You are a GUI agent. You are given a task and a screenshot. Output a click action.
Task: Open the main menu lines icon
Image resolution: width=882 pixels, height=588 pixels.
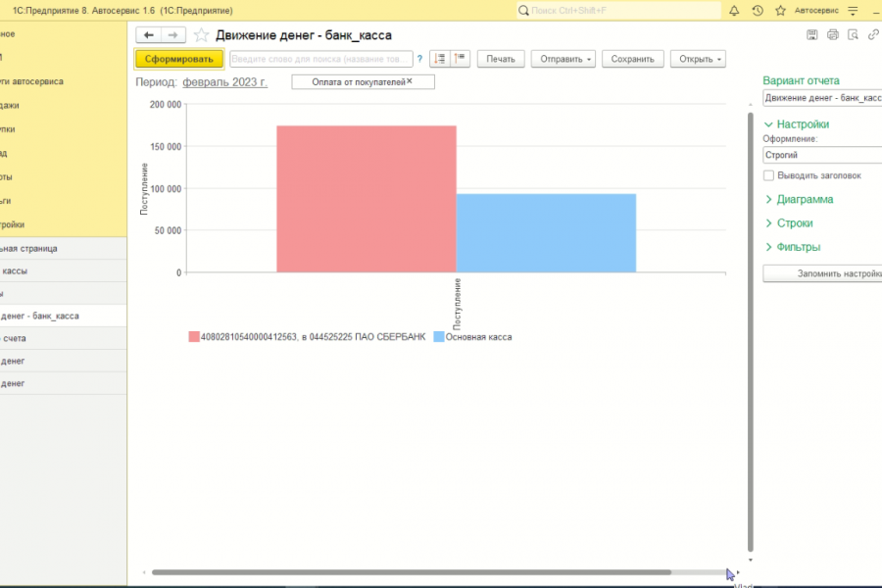pyautogui.click(x=854, y=10)
